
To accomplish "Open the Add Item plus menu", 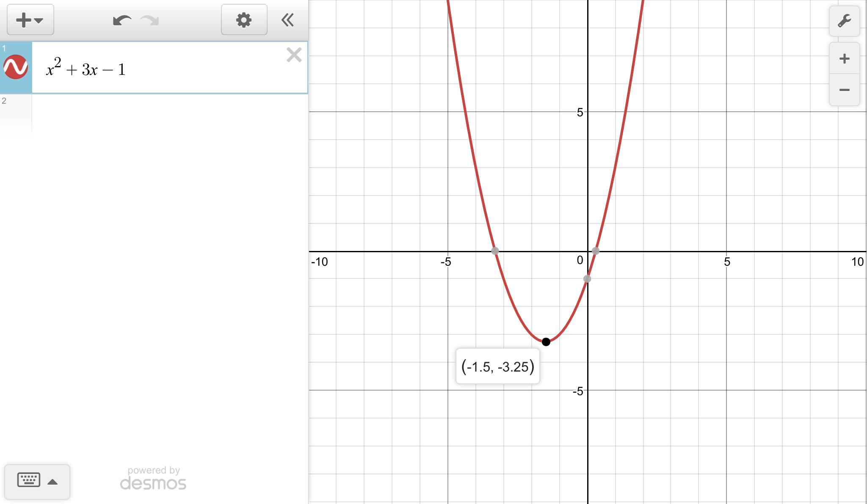I will (30, 20).
